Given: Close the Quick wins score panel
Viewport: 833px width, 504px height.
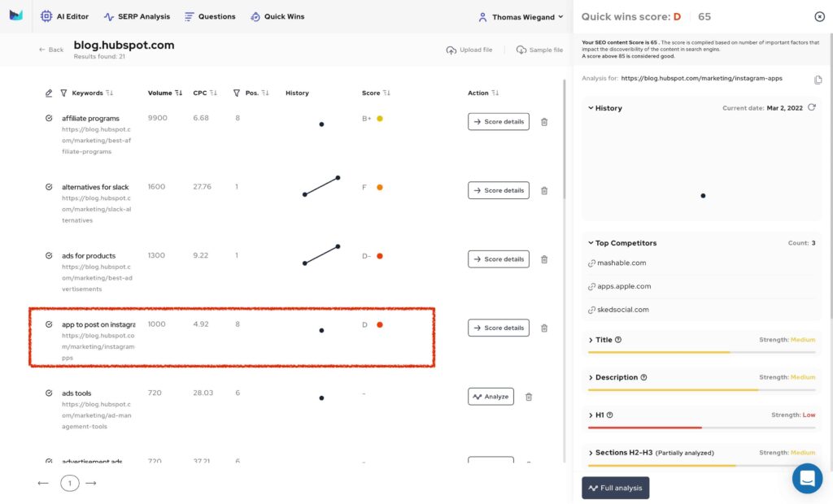Looking at the screenshot, I should click(x=819, y=16).
